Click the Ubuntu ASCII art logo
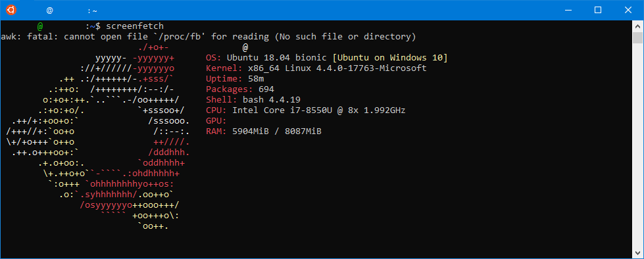644x259 pixels. (98, 137)
